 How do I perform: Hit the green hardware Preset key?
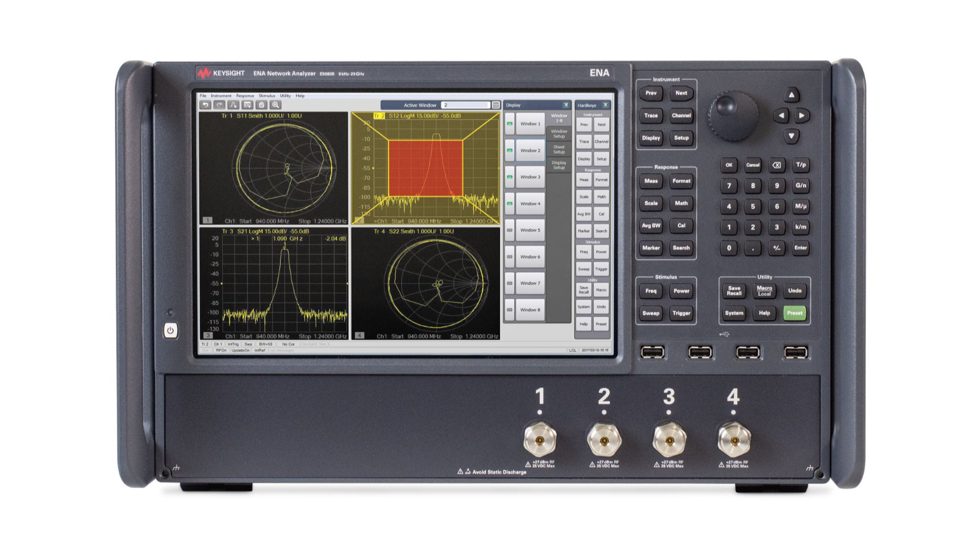pos(794,313)
